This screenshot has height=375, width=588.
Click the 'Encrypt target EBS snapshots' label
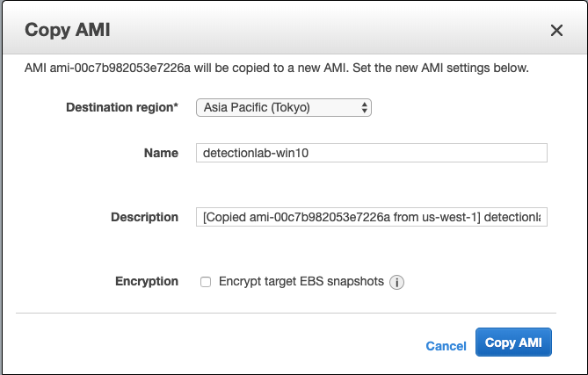301,282
